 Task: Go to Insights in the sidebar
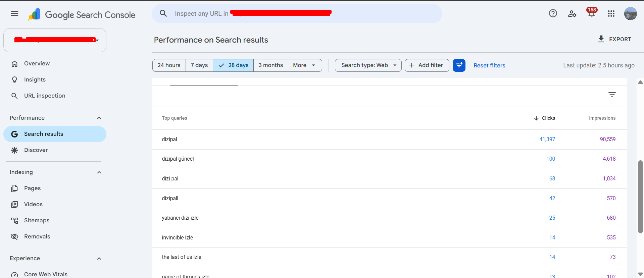pyautogui.click(x=55, y=80)
